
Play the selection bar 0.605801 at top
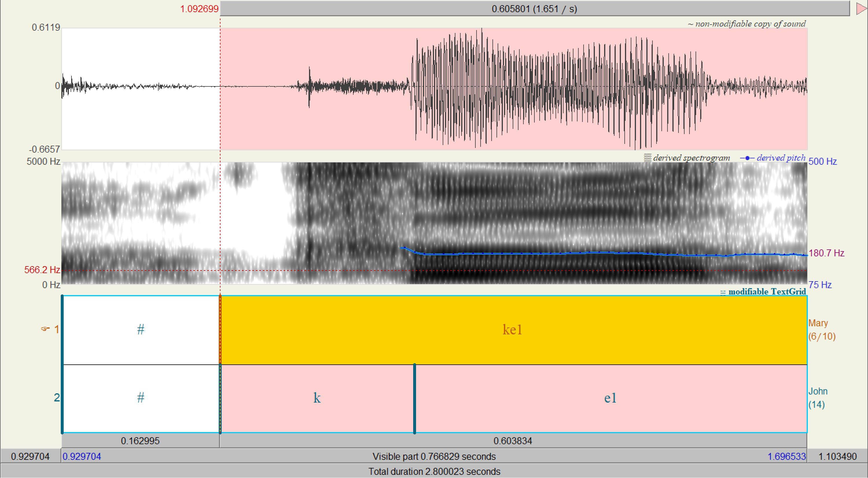coord(534,9)
